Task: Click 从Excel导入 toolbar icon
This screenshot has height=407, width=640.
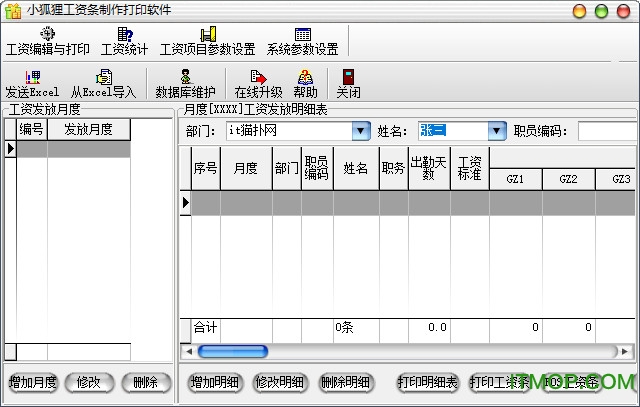Action: pos(104,84)
